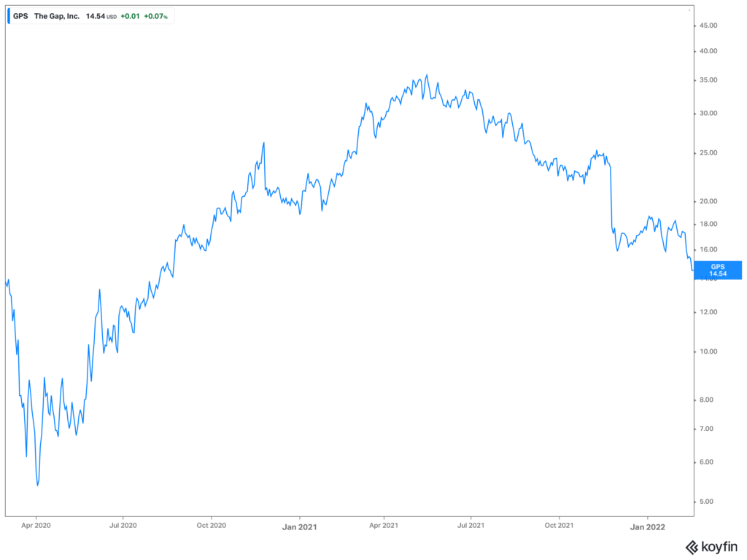Click the 12.00 price axis label
The width and height of the screenshot is (747, 560).
click(708, 312)
